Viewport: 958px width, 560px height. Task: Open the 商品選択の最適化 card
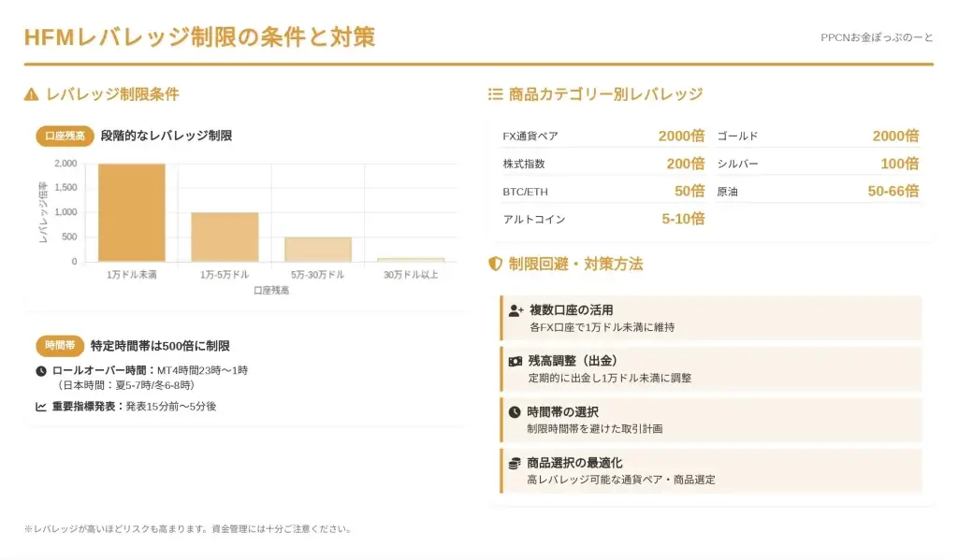tap(711, 470)
